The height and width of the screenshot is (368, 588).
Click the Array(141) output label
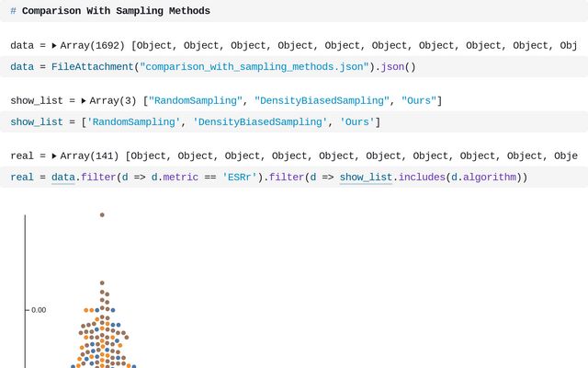tap(90, 155)
